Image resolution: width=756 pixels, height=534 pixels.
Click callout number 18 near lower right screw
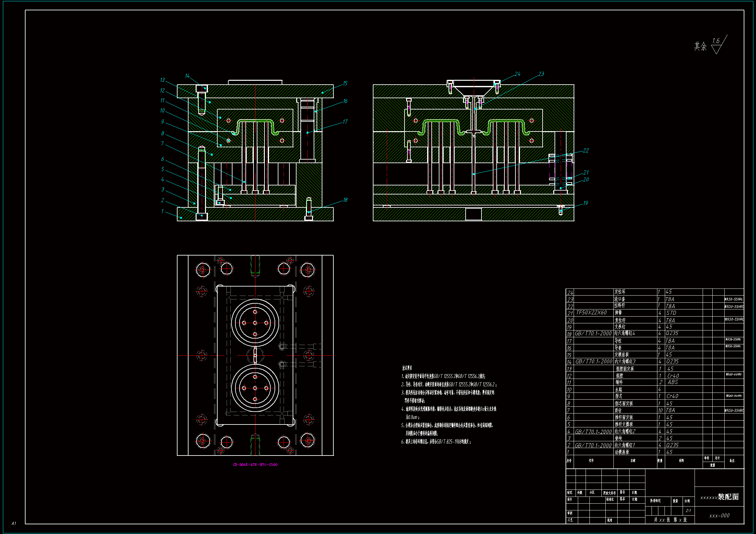point(345,200)
